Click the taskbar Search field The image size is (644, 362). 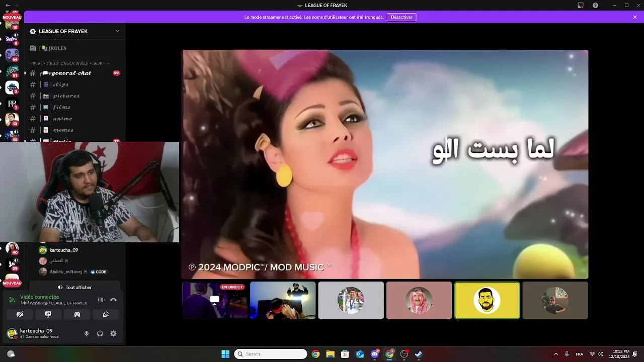point(271,354)
